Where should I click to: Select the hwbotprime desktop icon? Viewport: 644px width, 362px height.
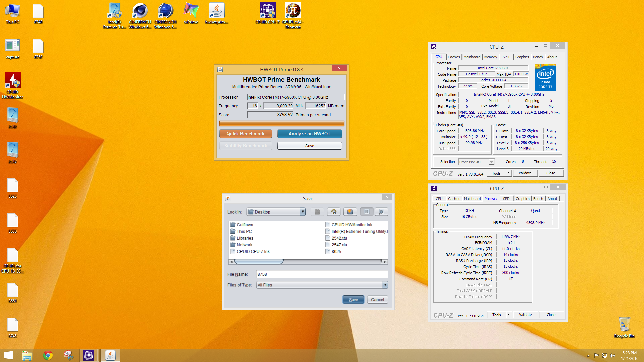tap(217, 13)
